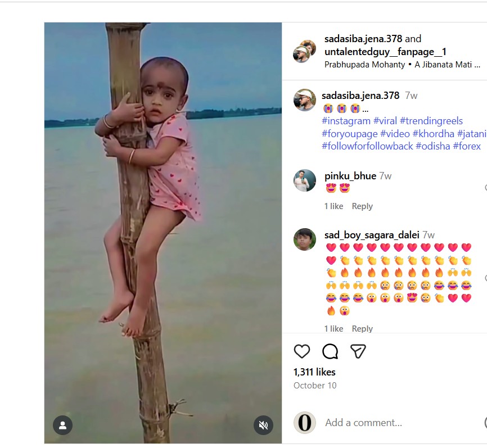487x448 pixels.
Task: Click the October 10 post date
Action: coord(315,386)
